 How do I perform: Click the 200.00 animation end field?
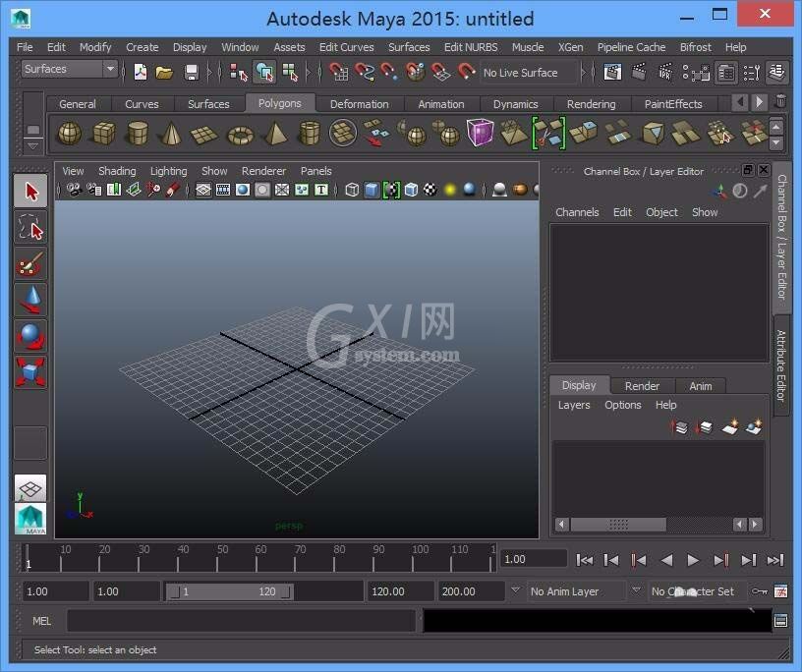(x=470, y=591)
